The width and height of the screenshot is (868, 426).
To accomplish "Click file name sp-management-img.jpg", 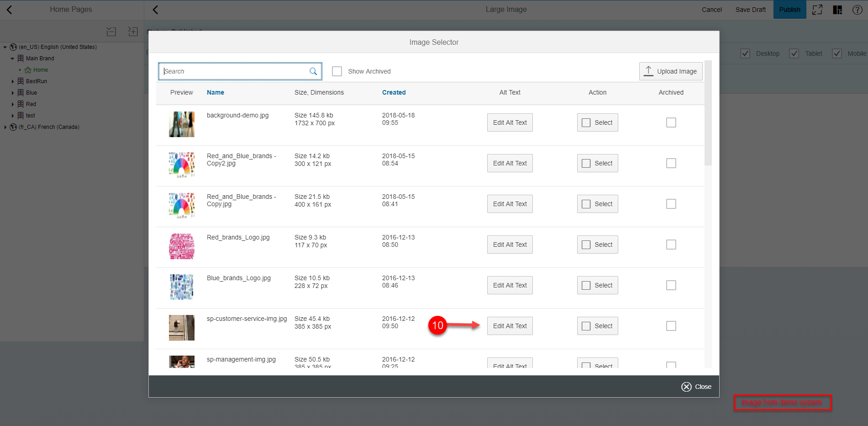I will tap(241, 359).
